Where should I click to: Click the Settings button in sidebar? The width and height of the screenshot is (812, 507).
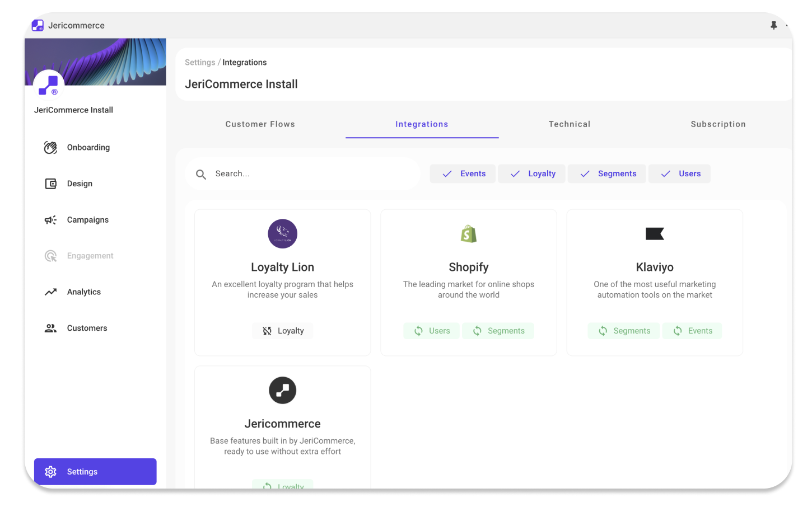[95, 472]
